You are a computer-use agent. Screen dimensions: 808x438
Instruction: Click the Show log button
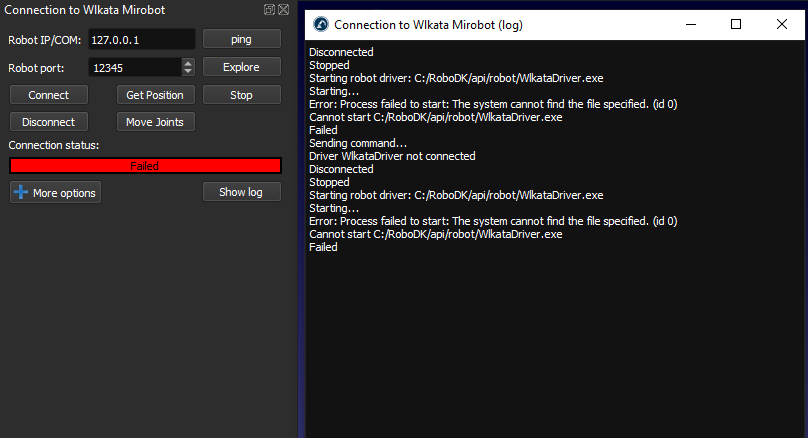(241, 192)
